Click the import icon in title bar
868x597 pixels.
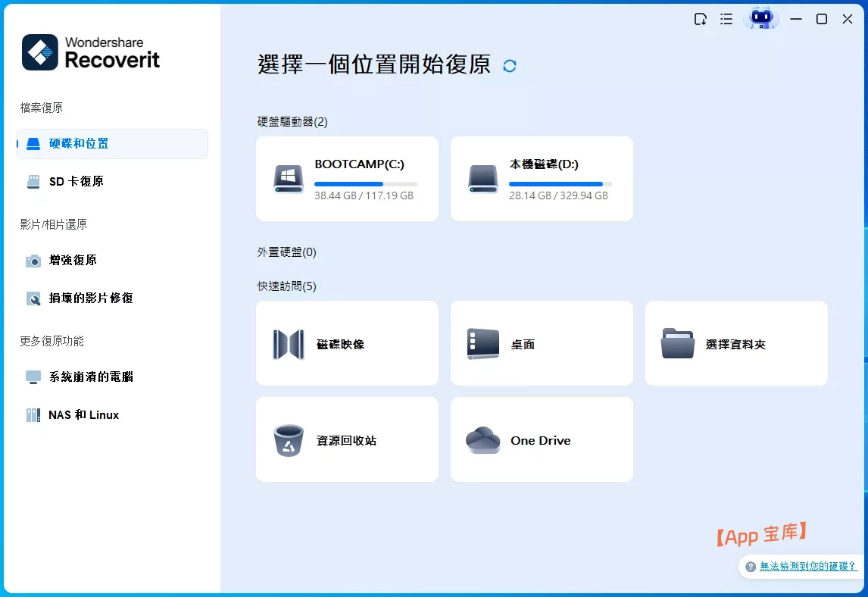pos(701,20)
